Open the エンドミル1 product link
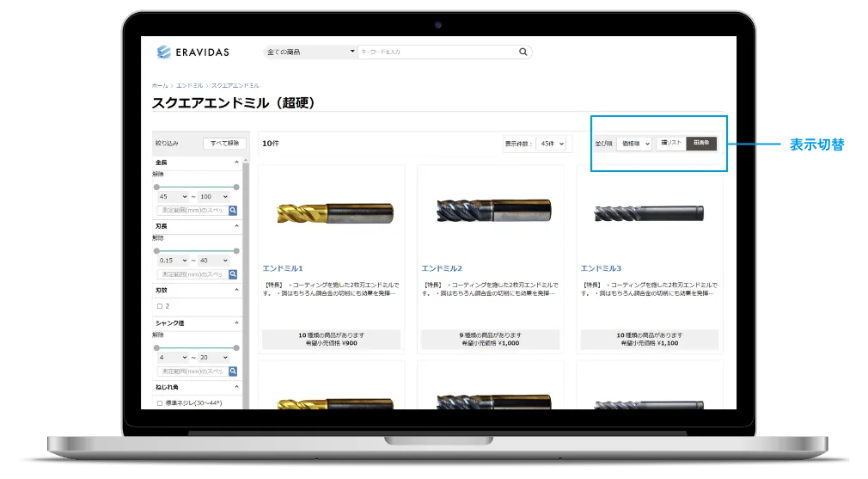This screenshot has height=479, width=868. point(283,268)
